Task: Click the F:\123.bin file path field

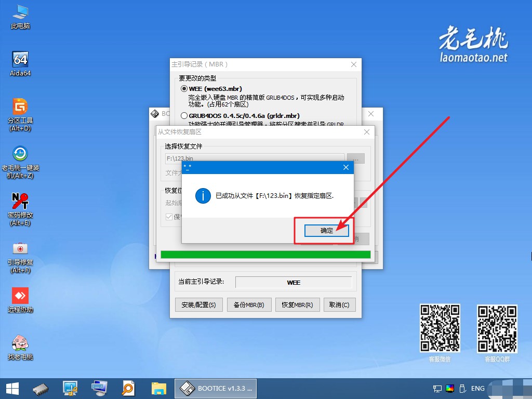Action: point(255,158)
